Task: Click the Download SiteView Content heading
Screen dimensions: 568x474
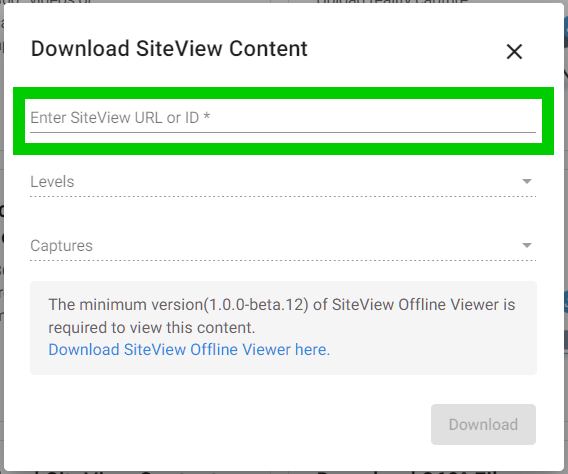Action: 169,49
